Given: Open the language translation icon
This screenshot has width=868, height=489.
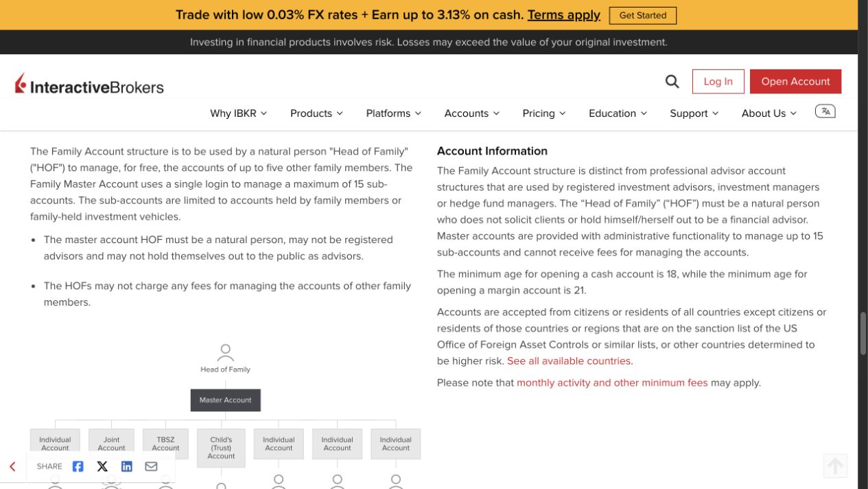Looking at the screenshot, I should point(825,111).
